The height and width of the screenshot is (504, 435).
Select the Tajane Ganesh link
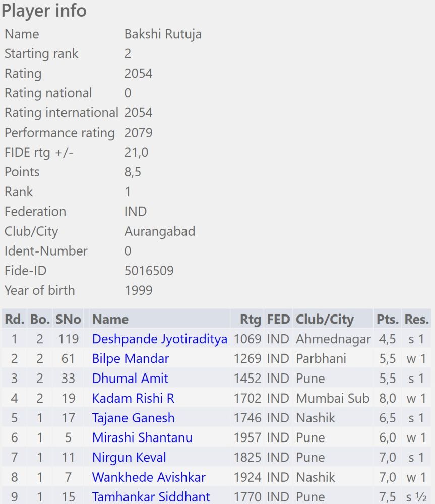(x=133, y=418)
